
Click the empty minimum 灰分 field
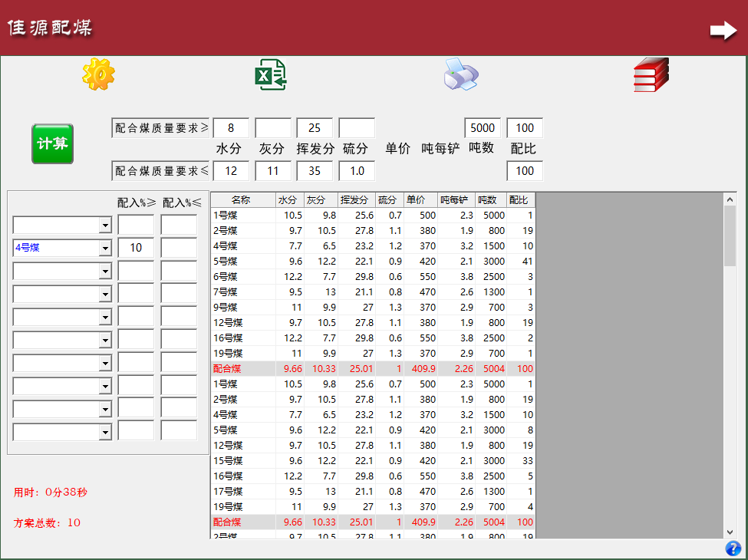click(x=273, y=128)
